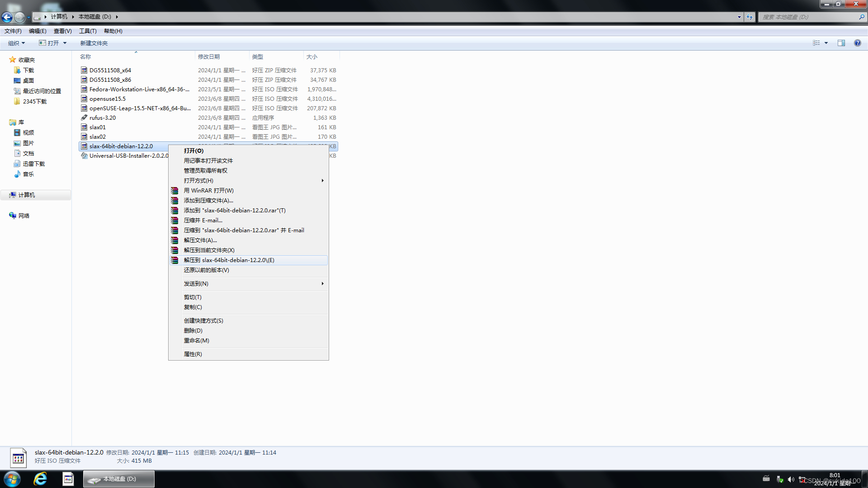
Task: Open the 工具(T) menu
Action: click(88, 31)
